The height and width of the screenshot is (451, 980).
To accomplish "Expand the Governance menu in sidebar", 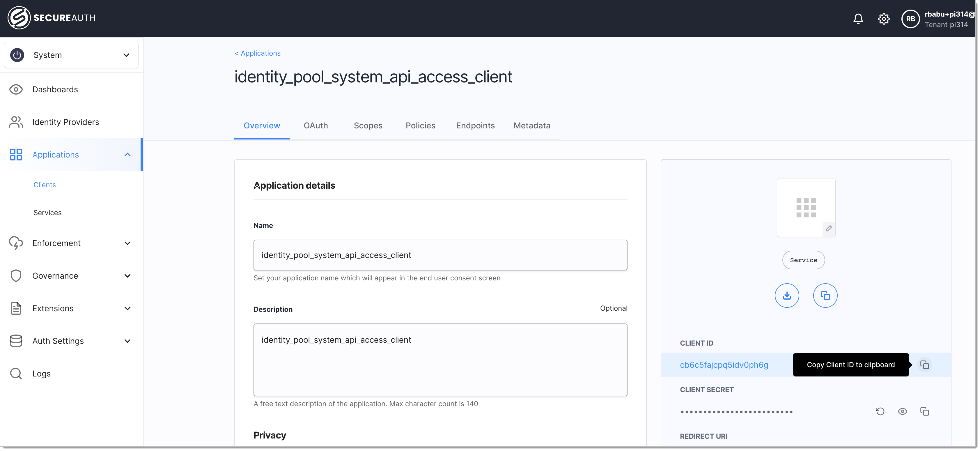I will coord(71,275).
